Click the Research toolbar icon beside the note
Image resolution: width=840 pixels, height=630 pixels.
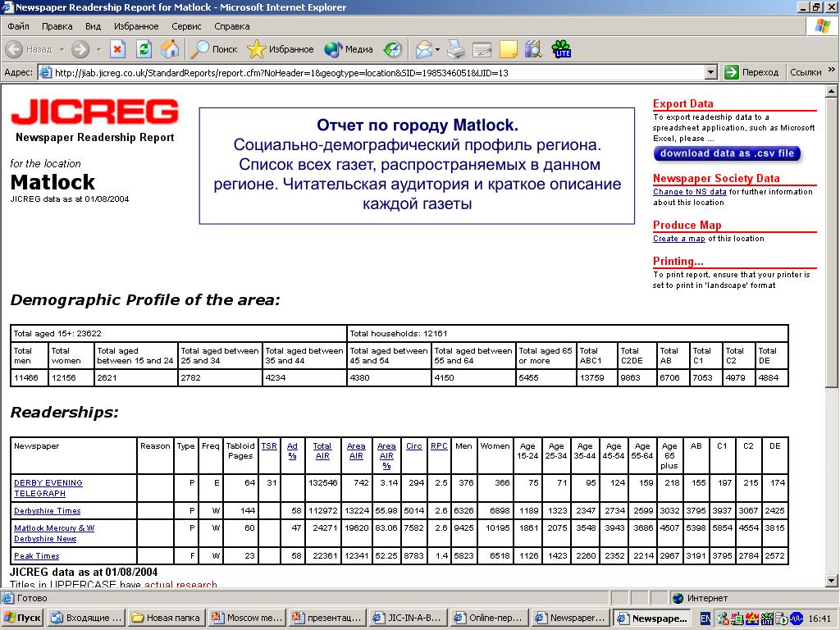click(533, 49)
